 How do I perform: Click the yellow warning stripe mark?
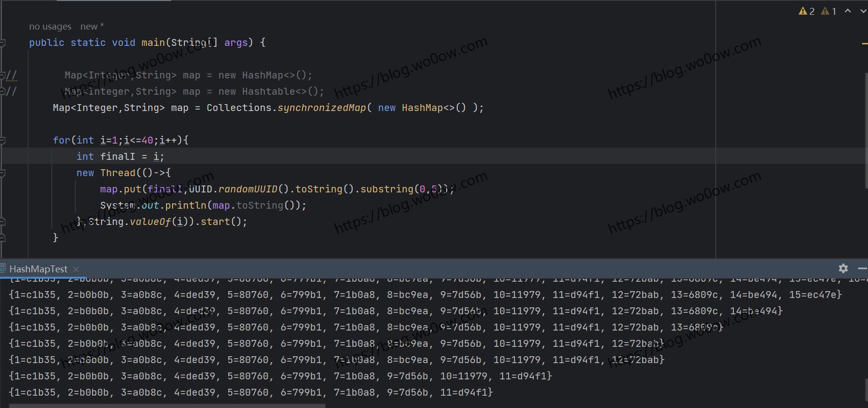tap(865, 43)
